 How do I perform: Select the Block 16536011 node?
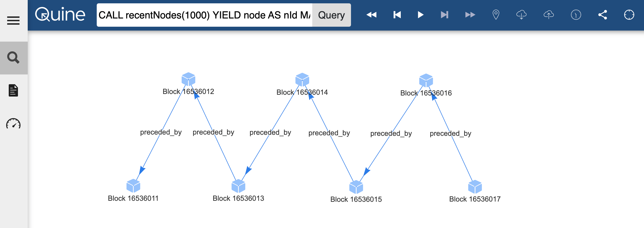click(133, 186)
